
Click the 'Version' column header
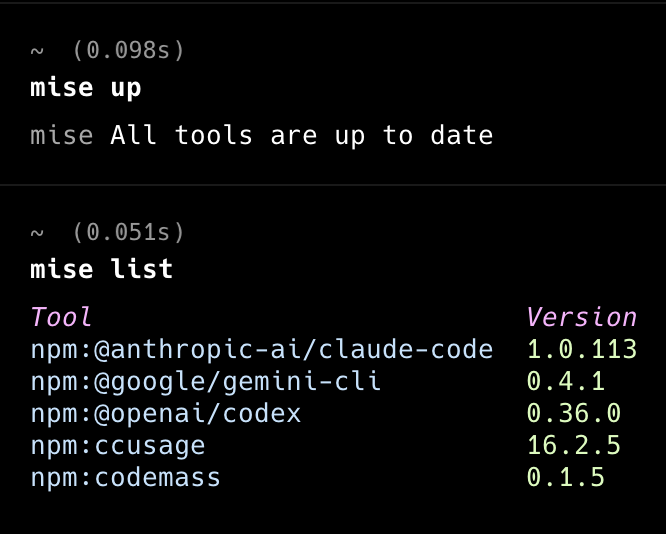click(581, 317)
